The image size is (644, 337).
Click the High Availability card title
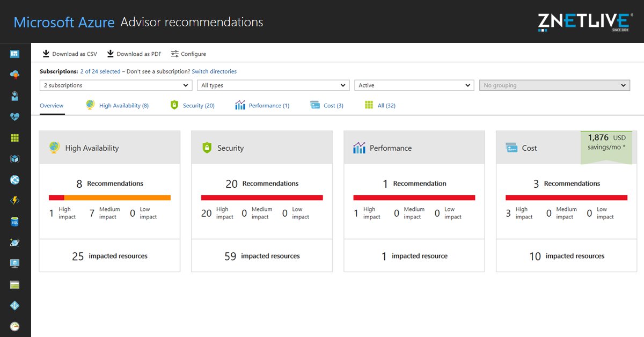[x=92, y=148]
